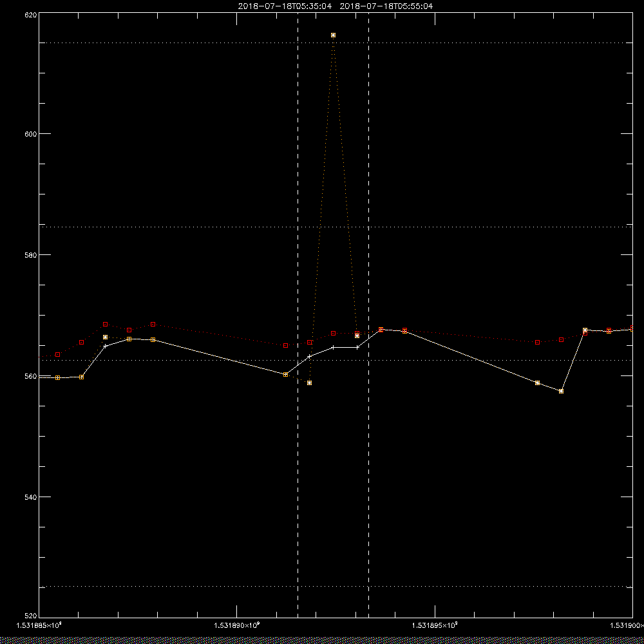This screenshot has height=644, width=644.
Task: Click the 1.531900 x-axis label at right edge
Action: coord(627,625)
